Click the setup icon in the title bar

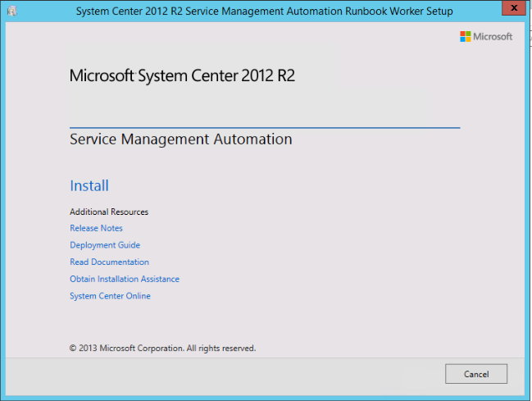[x=11, y=11]
